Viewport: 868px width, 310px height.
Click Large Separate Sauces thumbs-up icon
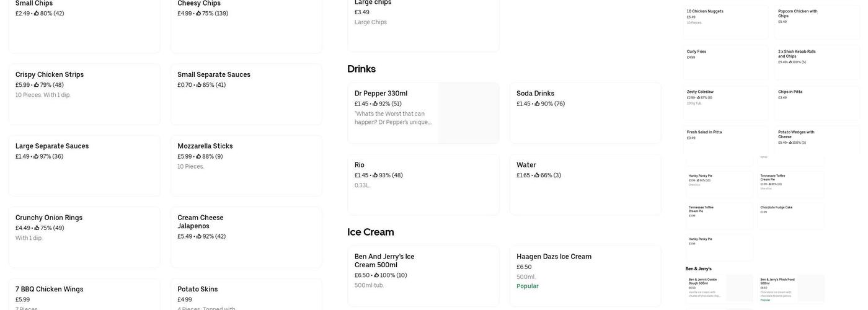(36, 157)
